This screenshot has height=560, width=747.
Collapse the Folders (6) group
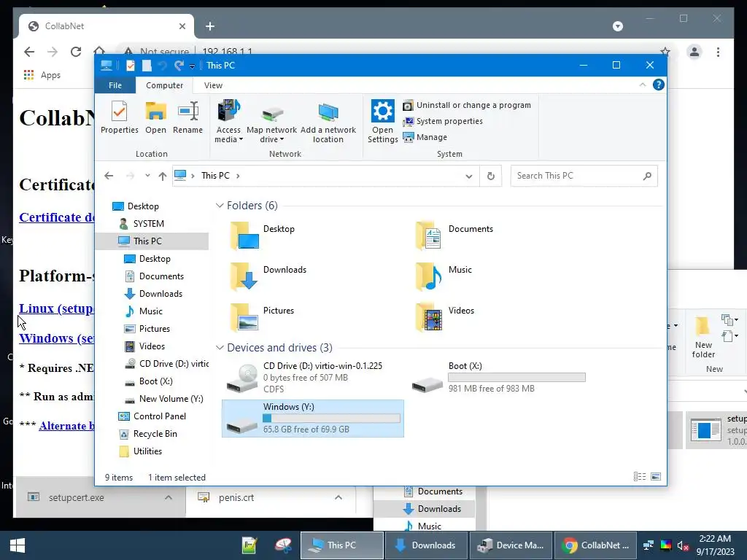(220, 205)
